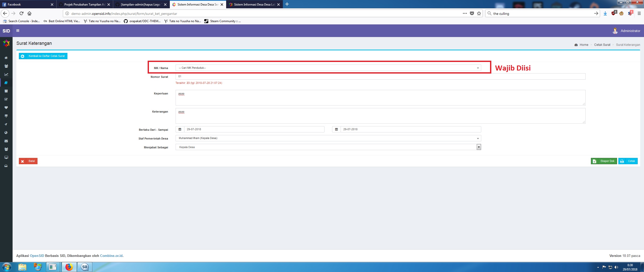Open the start date calendar picker
644x272 pixels.
tap(180, 129)
